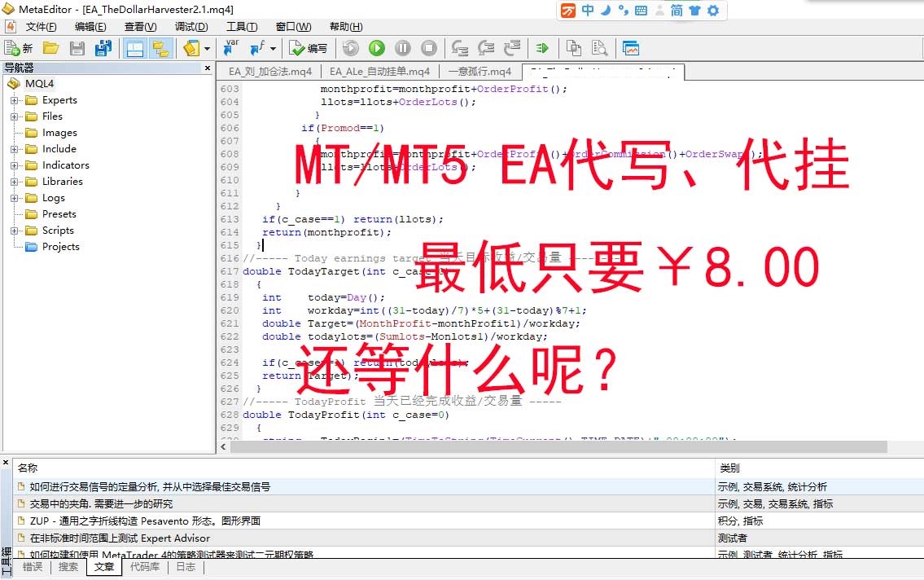This screenshot has width=924, height=580.
Task: Expand the Include folder node
Action: point(14,149)
